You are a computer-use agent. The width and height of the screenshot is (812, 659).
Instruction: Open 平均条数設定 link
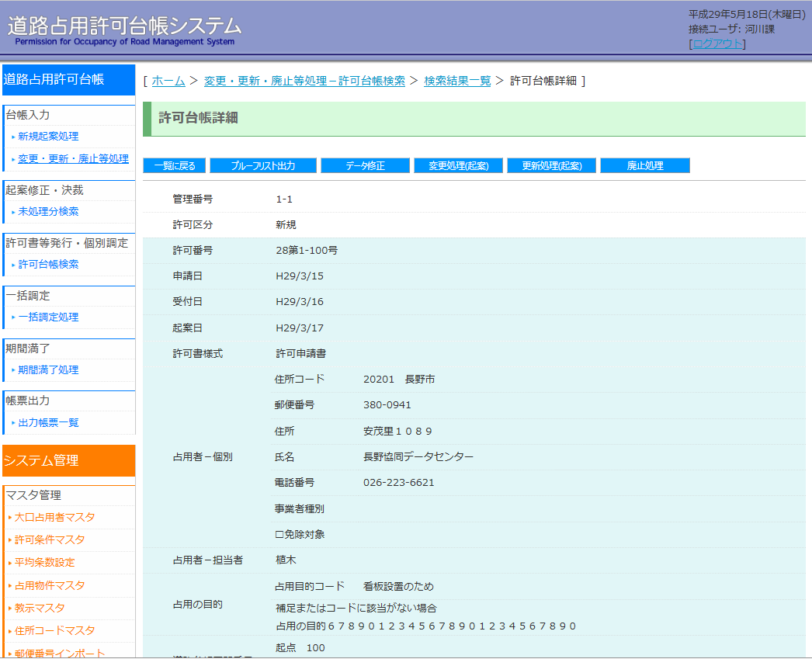tap(44, 562)
